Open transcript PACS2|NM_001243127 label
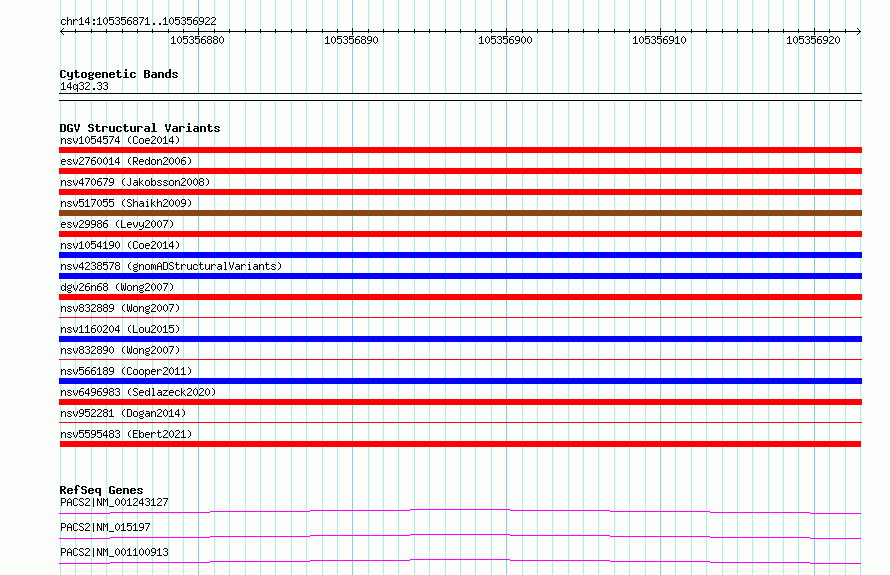 pyautogui.click(x=114, y=502)
